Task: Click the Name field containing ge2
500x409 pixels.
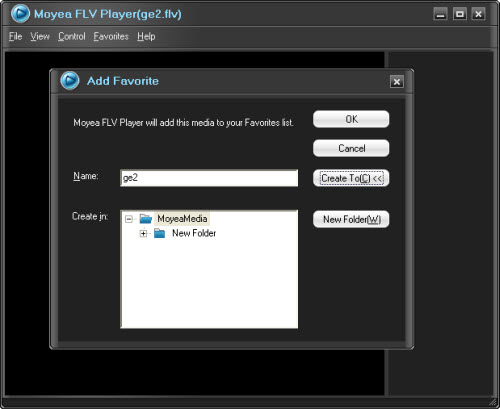Action: (209, 178)
